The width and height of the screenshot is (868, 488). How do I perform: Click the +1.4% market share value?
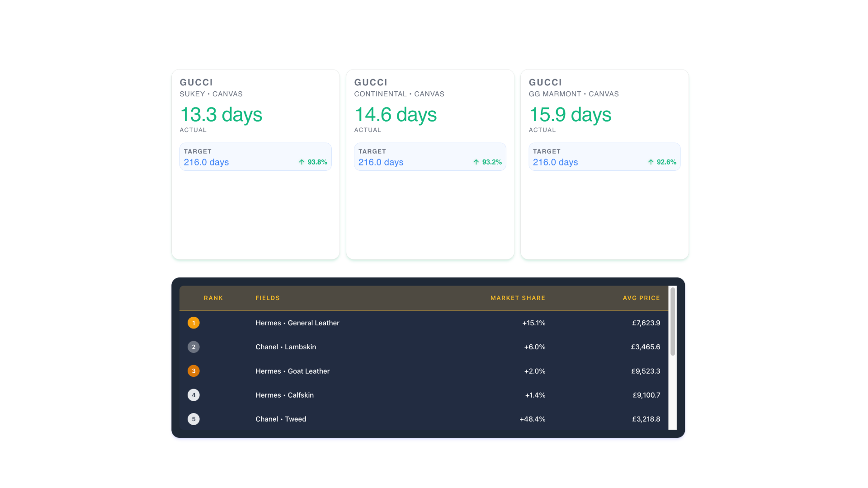[x=535, y=395]
